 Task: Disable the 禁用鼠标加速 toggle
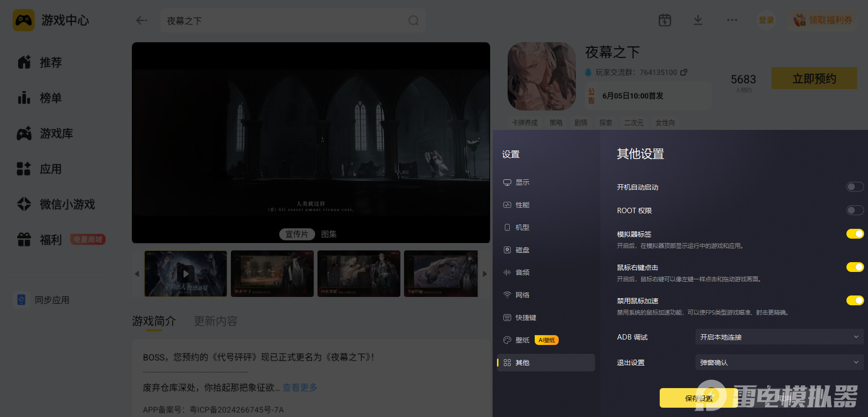(855, 300)
